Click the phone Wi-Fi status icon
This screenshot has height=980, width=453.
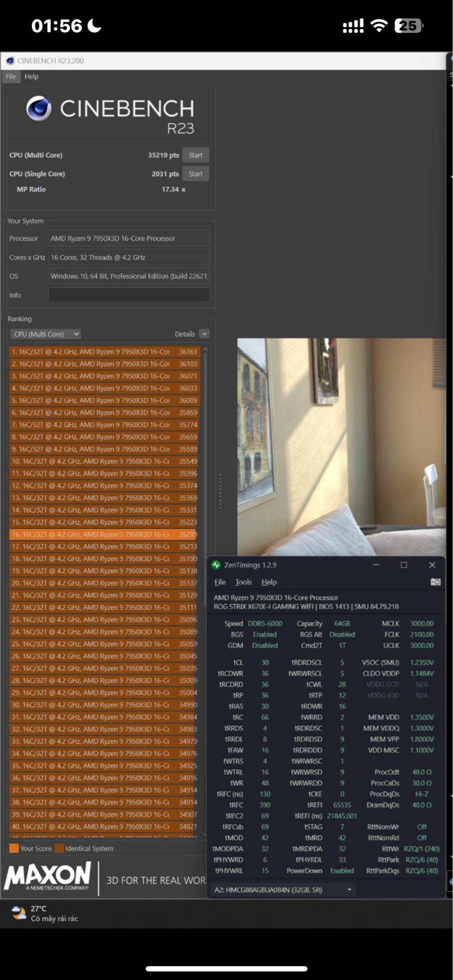tap(379, 26)
